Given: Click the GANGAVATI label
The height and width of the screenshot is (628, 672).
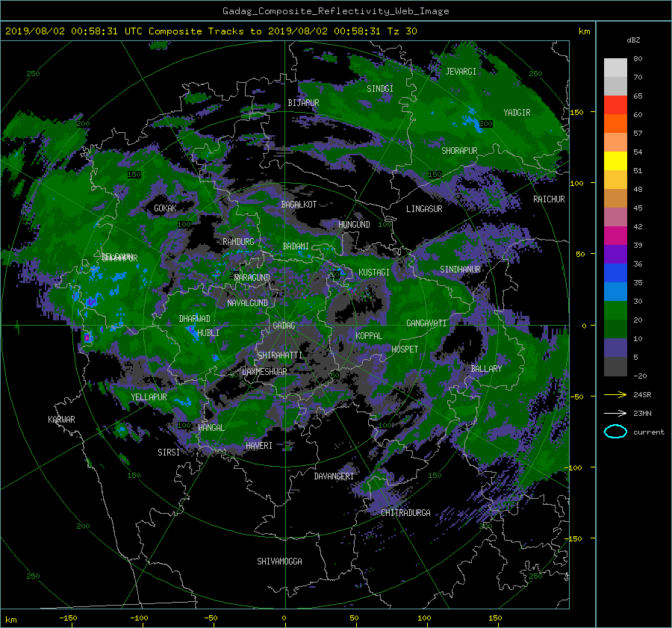Looking at the screenshot, I should 426,323.
